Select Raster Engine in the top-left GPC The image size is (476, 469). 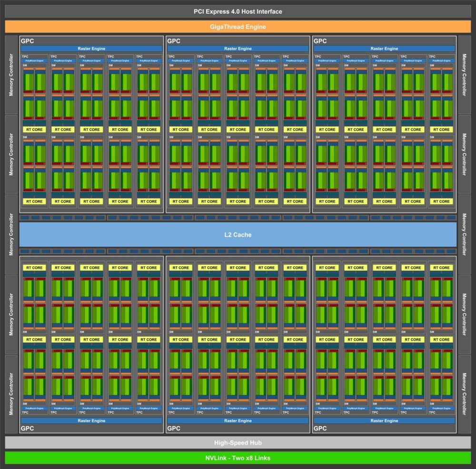point(91,49)
